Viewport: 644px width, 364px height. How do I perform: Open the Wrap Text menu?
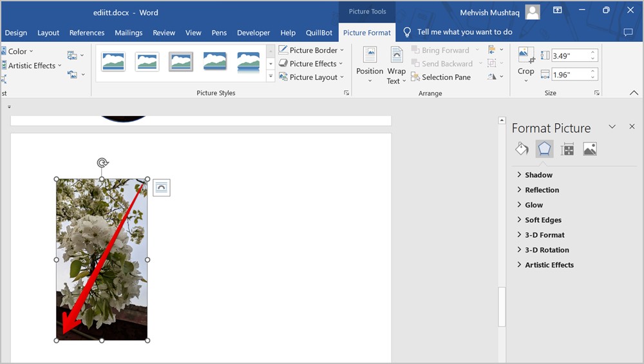(x=396, y=64)
